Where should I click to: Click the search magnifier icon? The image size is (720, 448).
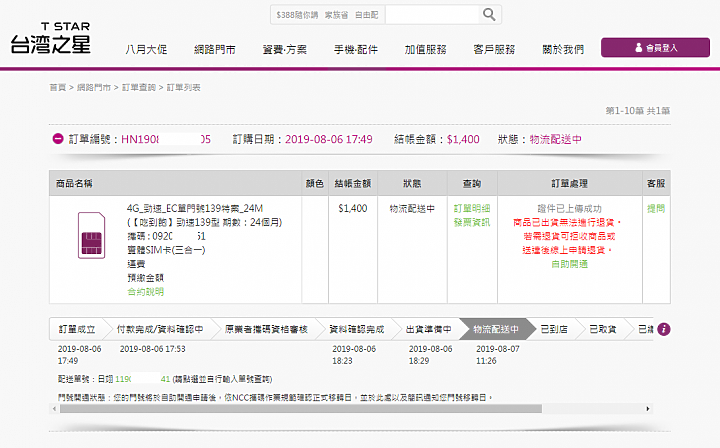[x=489, y=15]
